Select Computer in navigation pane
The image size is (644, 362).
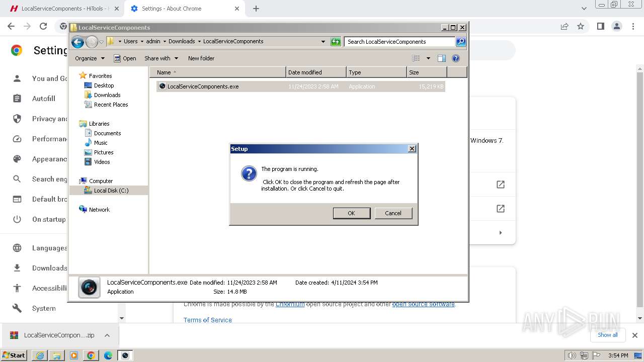101,181
